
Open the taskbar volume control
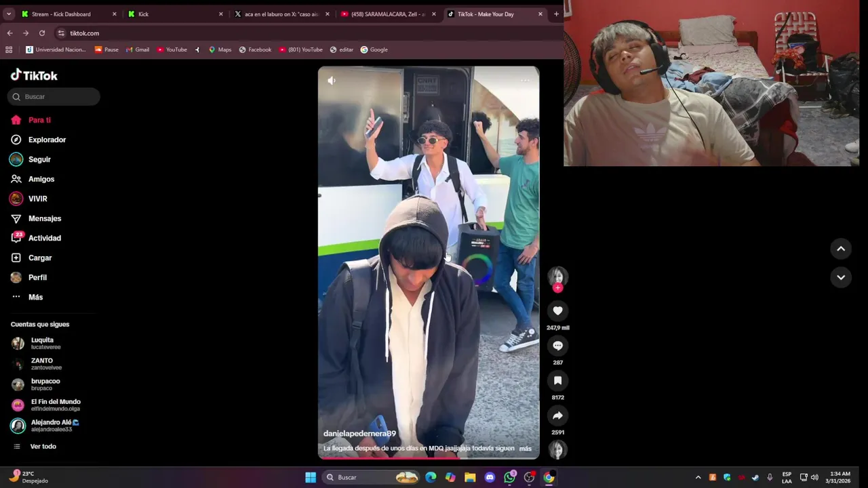pos(814,477)
